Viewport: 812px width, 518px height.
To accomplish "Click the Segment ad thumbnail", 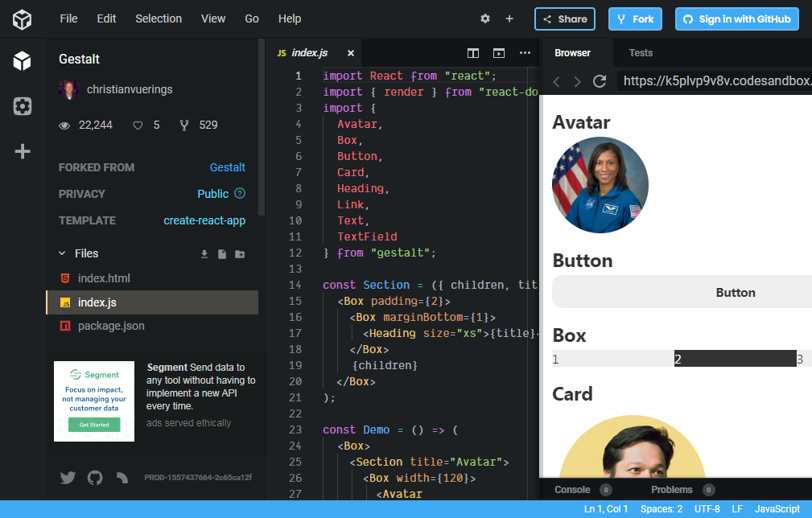I will (x=94, y=401).
